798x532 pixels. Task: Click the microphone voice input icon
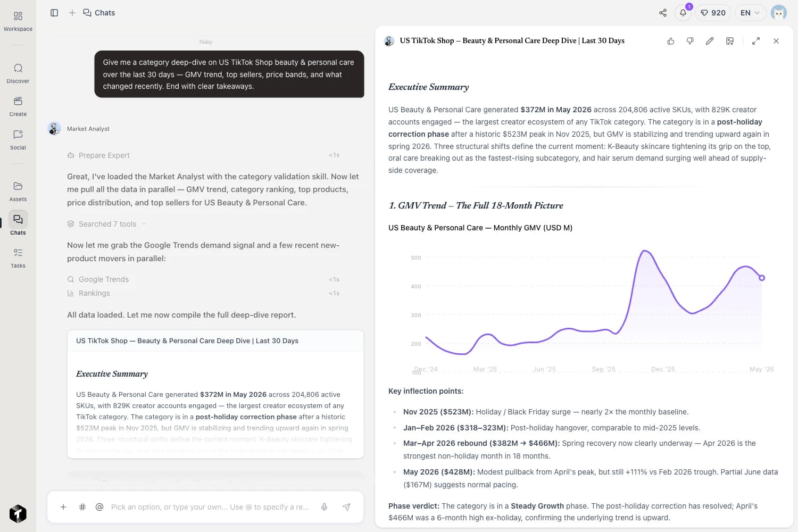(x=324, y=507)
